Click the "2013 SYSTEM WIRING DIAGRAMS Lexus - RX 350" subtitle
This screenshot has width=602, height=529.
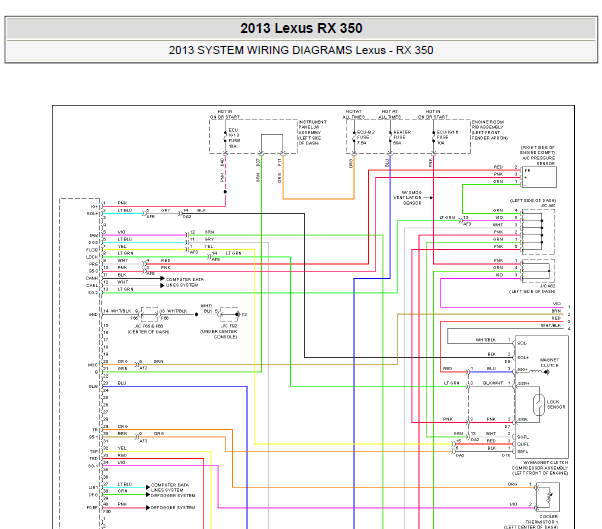coord(301,50)
